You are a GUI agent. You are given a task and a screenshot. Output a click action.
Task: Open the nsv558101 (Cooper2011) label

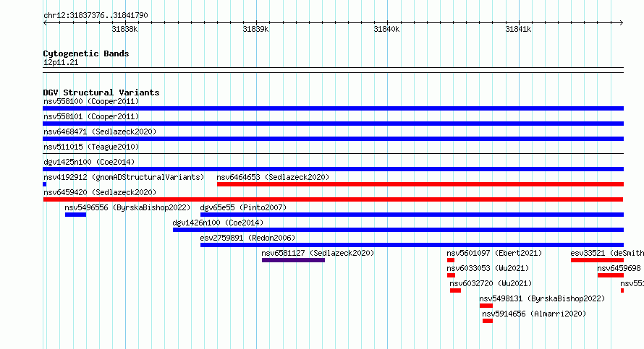click(x=91, y=116)
